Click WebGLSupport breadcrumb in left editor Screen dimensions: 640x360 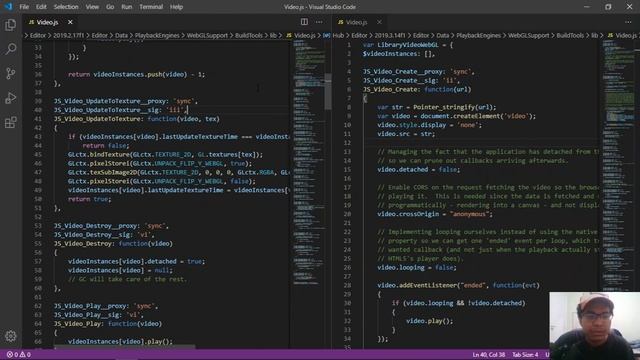[207, 36]
